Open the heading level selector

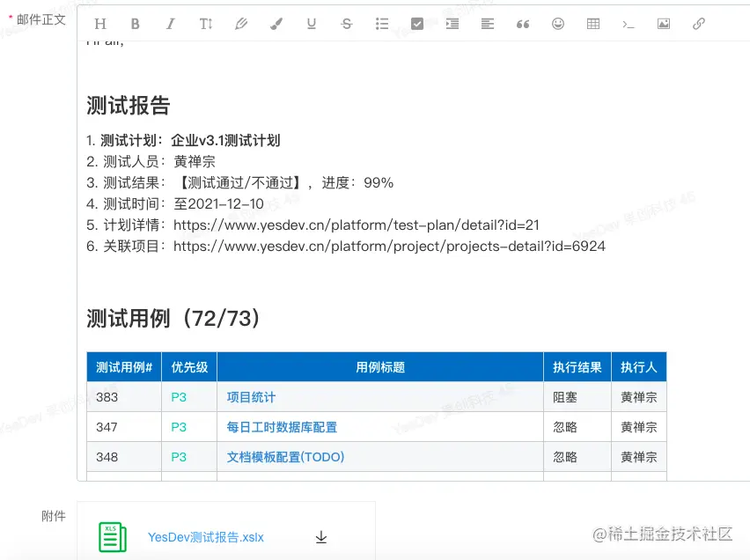pyautogui.click(x=99, y=25)
